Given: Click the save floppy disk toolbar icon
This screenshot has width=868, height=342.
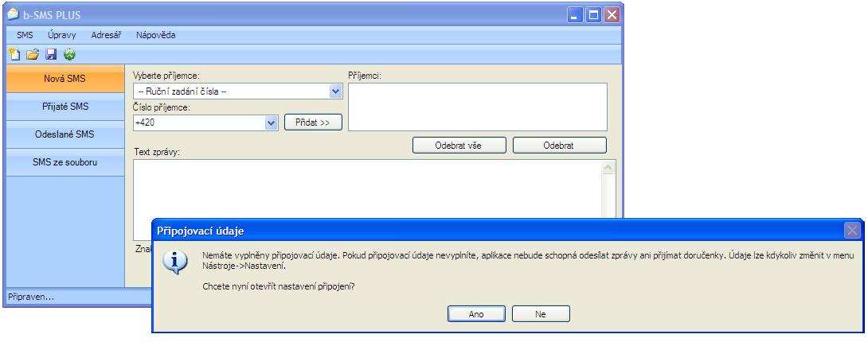Looking at the screenshot, I should (x=51, y=54).
